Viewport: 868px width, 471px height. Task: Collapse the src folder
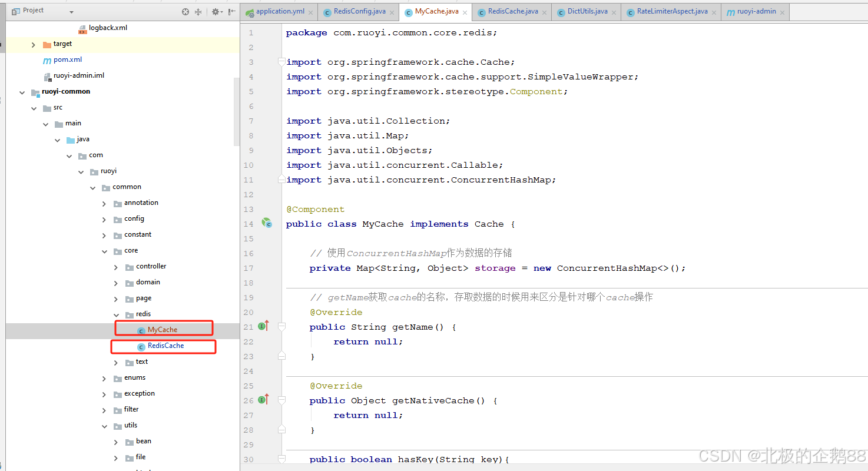[34, 108]
